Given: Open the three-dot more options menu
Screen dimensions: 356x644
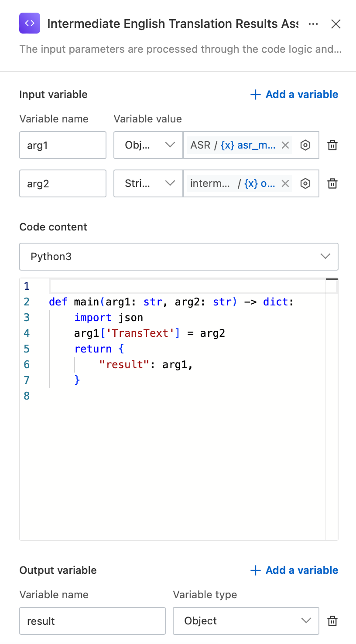Looking at the screenshot, I should point(313,24).
